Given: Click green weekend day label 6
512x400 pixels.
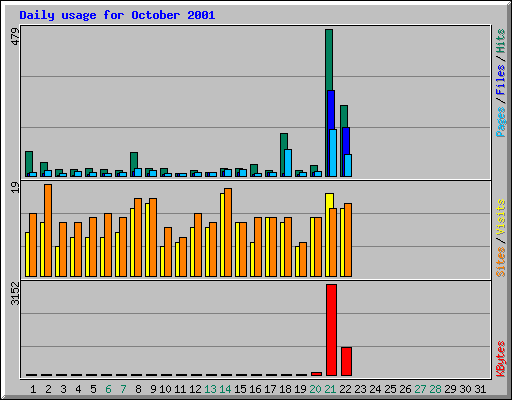Looking at the screenshot, I should pos(108,389).
